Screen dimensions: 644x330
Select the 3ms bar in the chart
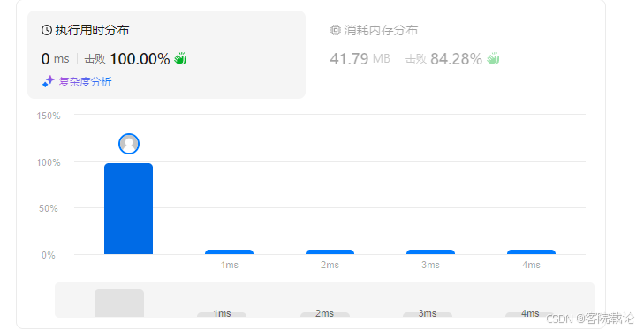430,252
